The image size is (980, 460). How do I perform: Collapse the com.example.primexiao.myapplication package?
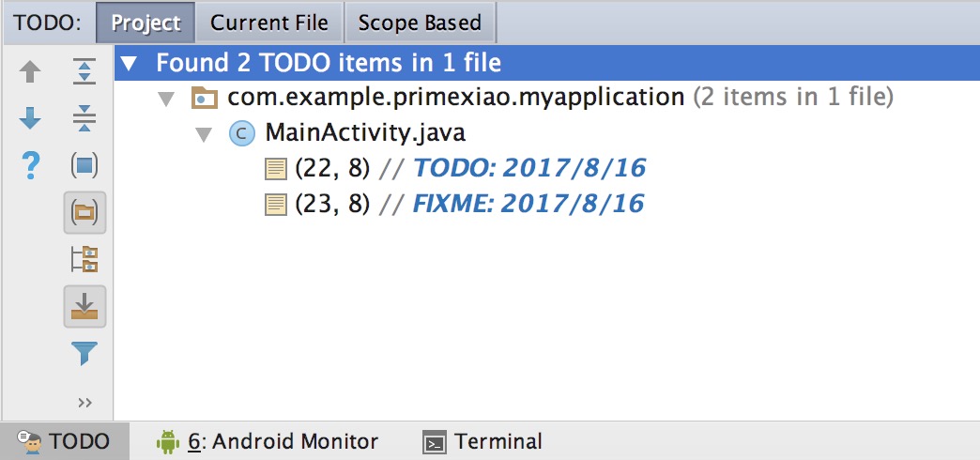point(165,99)
